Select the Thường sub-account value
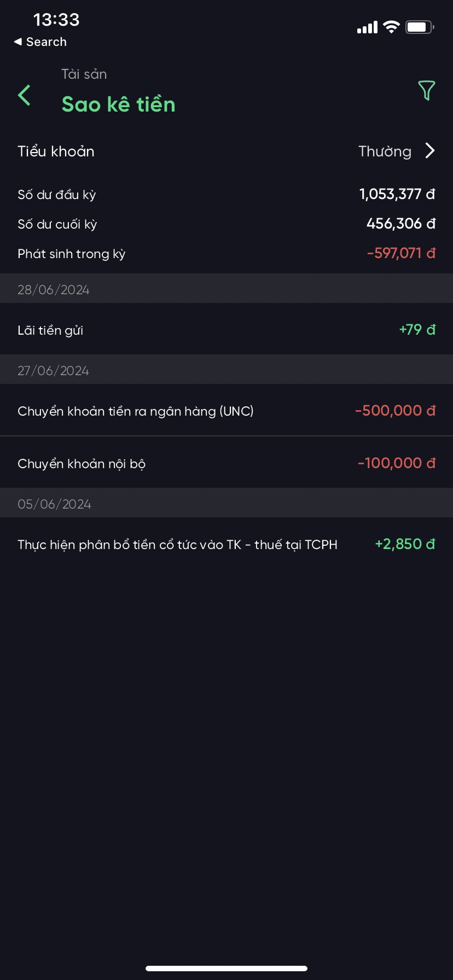Image resolution: width=453 pixels, height=980 pixels. point(385,151)
